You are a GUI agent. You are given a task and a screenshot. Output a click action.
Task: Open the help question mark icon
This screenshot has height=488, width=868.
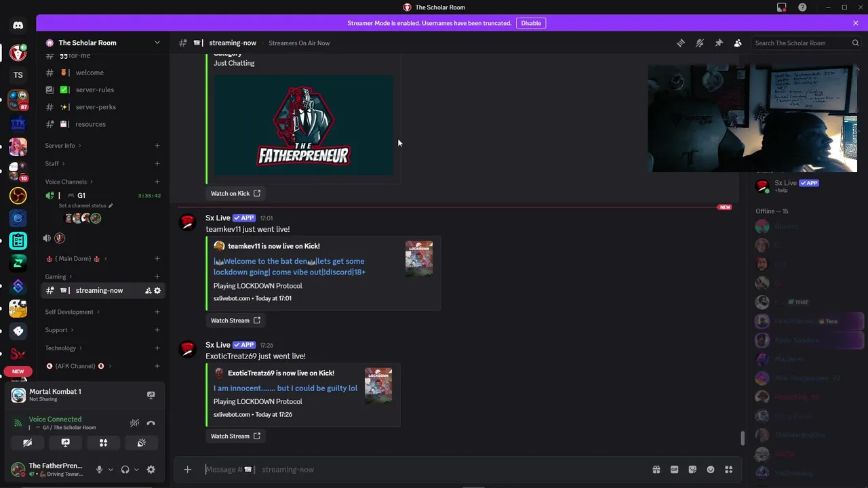(803, 7)
